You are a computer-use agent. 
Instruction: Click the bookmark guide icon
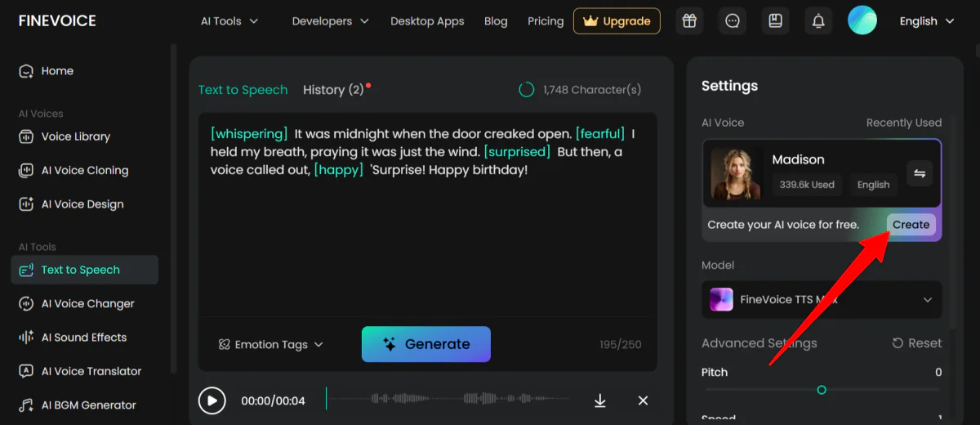click(x=775, y=21)
